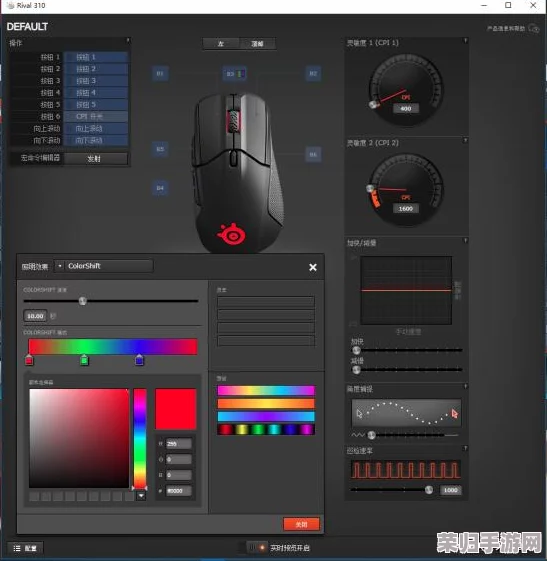Open help for 灵敏度 1 (CPI 1) panel

tap(465, 40)
